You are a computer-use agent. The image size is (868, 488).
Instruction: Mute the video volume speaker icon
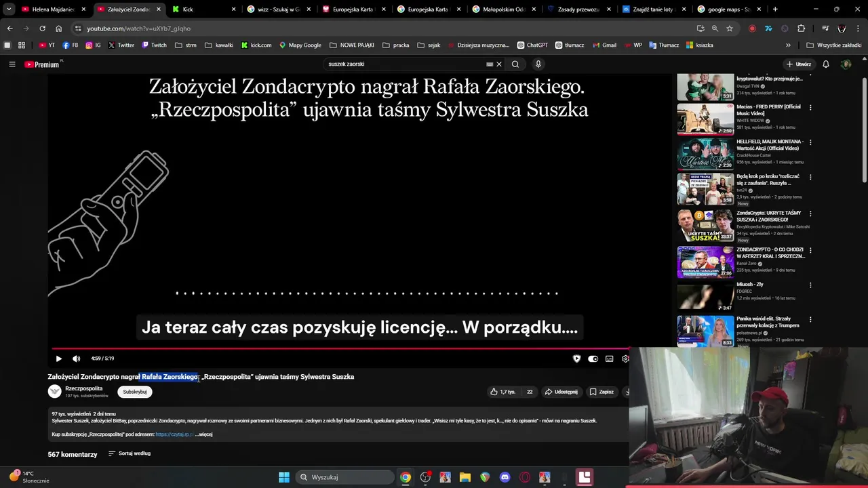tap(77, 359)
